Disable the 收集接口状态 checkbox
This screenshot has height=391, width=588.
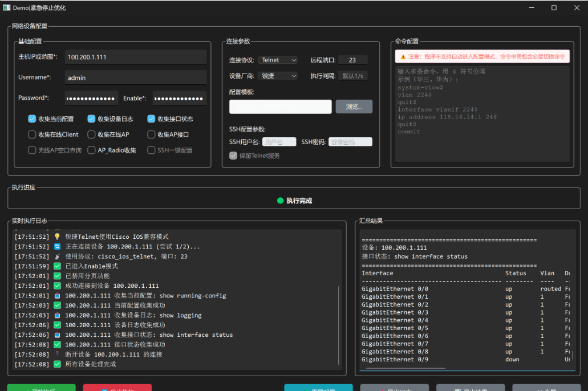point(151,119)
